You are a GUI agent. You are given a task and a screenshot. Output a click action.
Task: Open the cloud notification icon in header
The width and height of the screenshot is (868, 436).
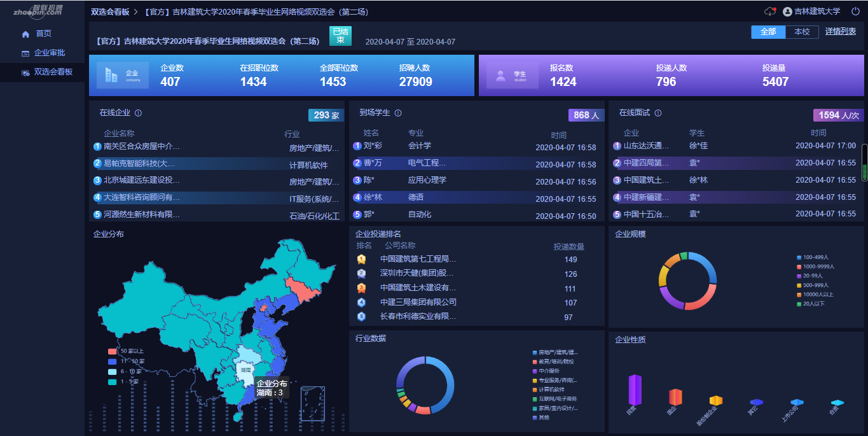(770, 11)
